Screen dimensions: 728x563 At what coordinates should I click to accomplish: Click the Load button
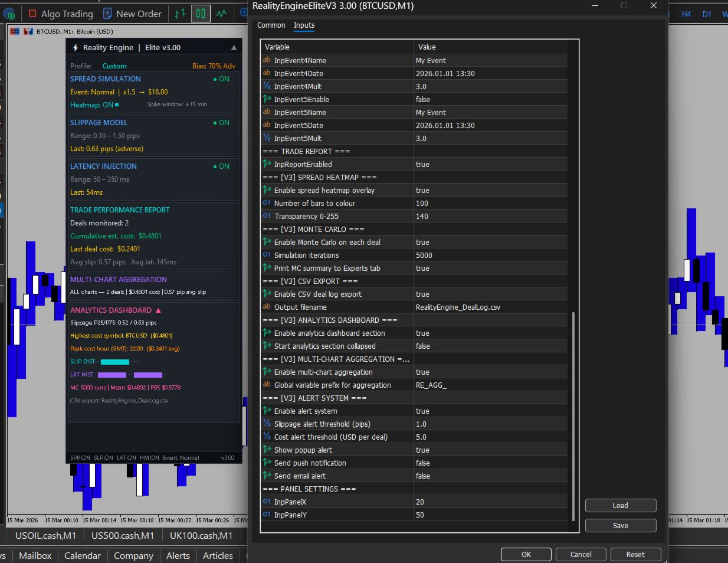(620, 506)
